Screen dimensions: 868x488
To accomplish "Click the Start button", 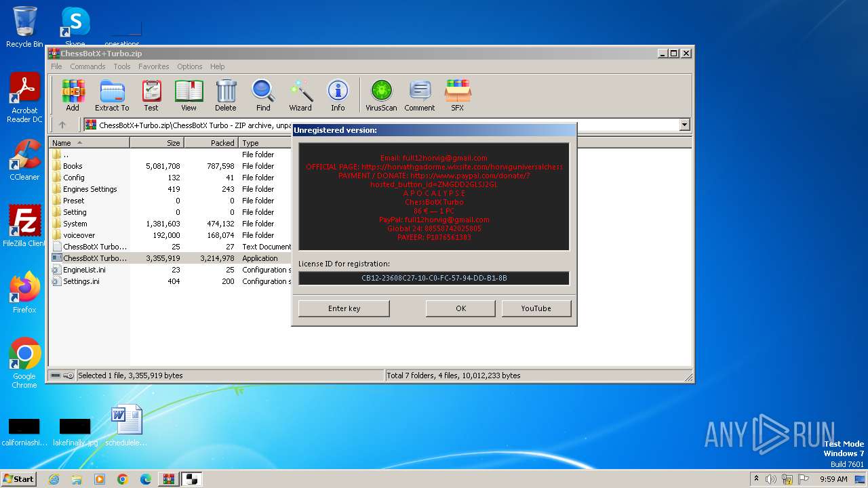I will point(19,479).
